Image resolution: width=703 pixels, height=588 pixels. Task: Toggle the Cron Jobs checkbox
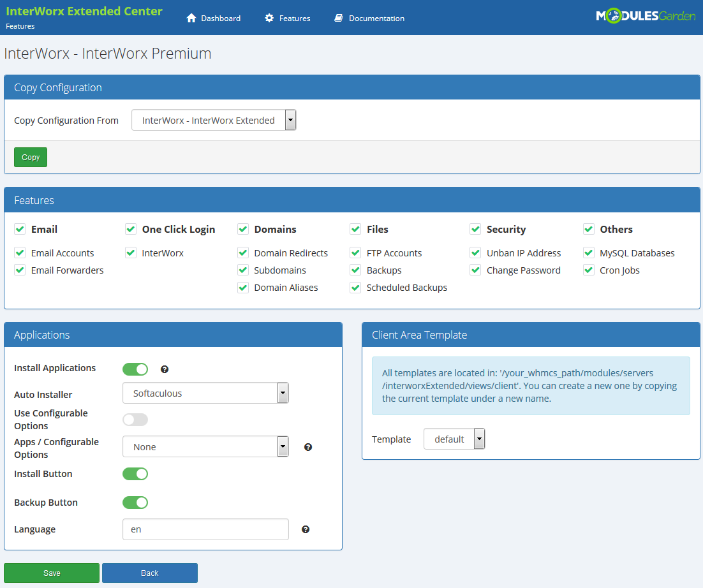click(589, 270)
